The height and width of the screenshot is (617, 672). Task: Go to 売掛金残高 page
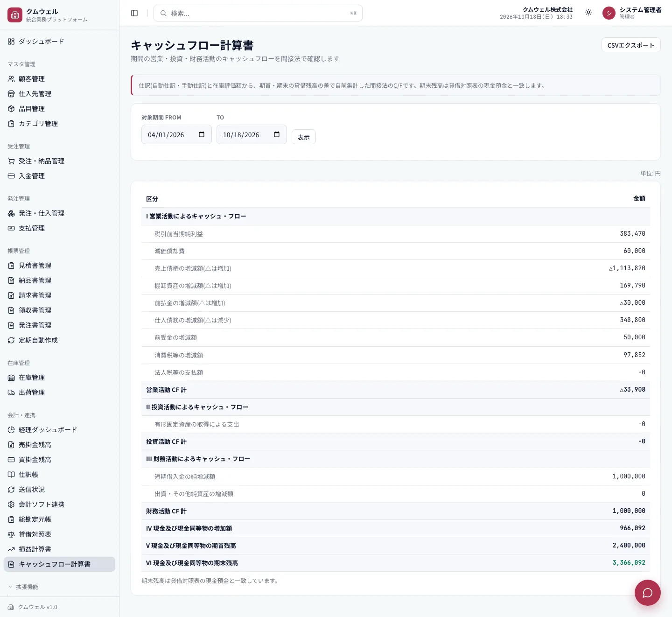59,445
